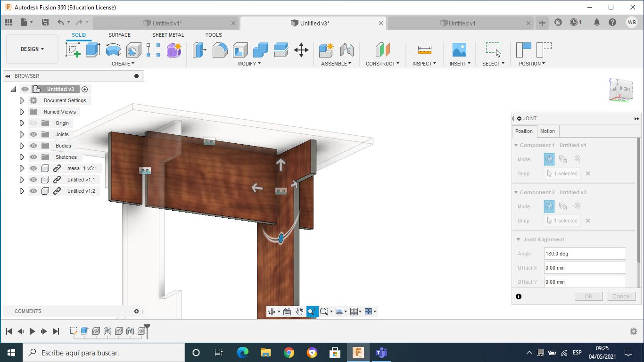Play the timeline
This screenshot has width=644, height=362.
pos(32,331)
